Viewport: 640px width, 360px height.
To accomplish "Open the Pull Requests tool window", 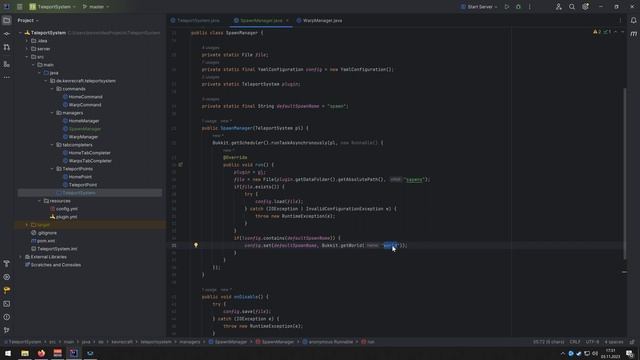I will click(7, 47).
